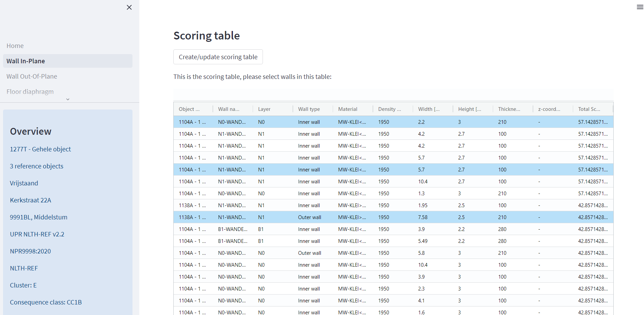This screenshot has width=644, height=315.
Task: Open the hamburger main menu
Action: coord(640,7)
